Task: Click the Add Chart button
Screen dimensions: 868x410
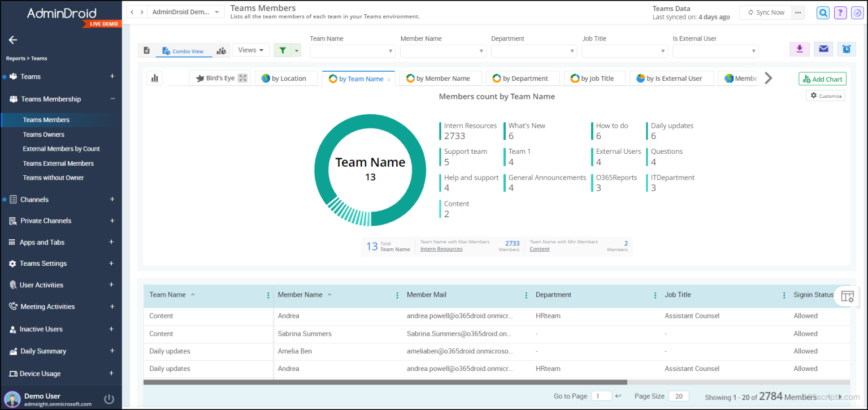Action: click(x=822, y=79)
